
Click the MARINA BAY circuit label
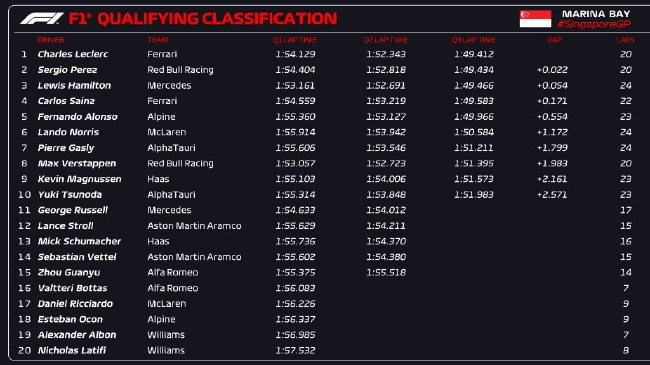click(596, 14)
